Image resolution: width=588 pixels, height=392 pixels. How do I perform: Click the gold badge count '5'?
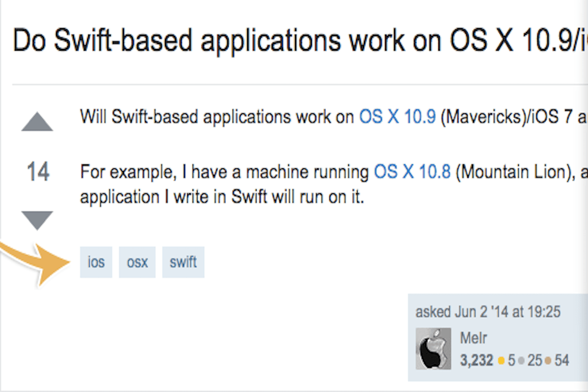coord(511,360)
